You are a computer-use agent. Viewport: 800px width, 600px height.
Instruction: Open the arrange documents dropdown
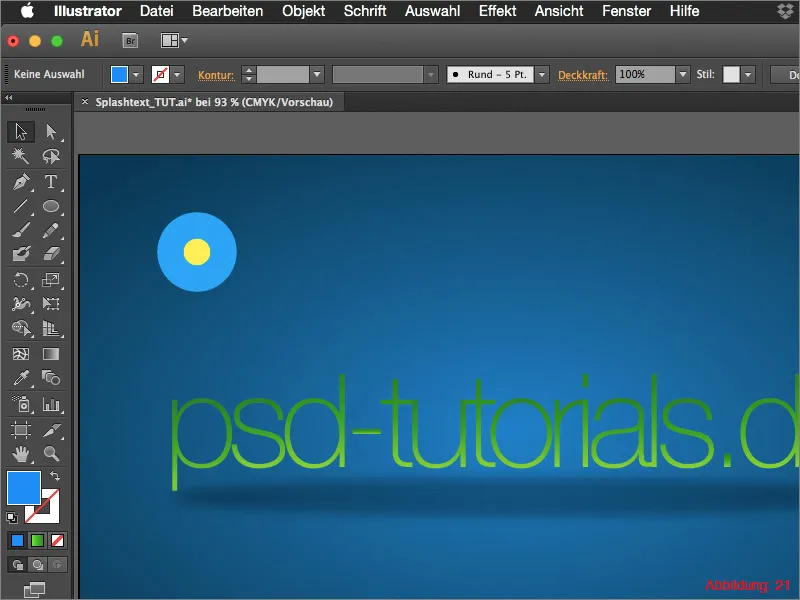coord(174,40)
